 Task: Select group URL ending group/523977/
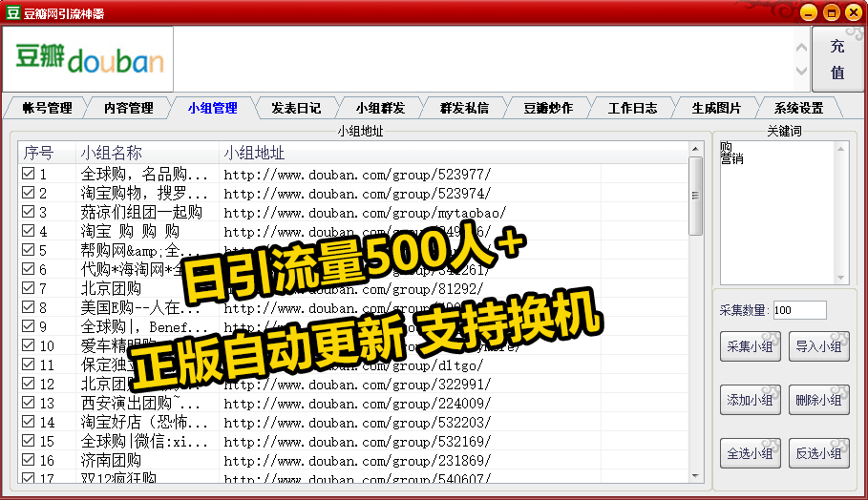tap(357, 175)
